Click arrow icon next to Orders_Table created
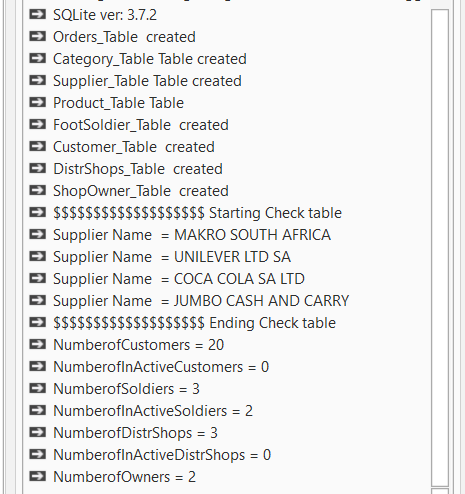This screenshot has height=494, width=465. (x=37, y=37)
